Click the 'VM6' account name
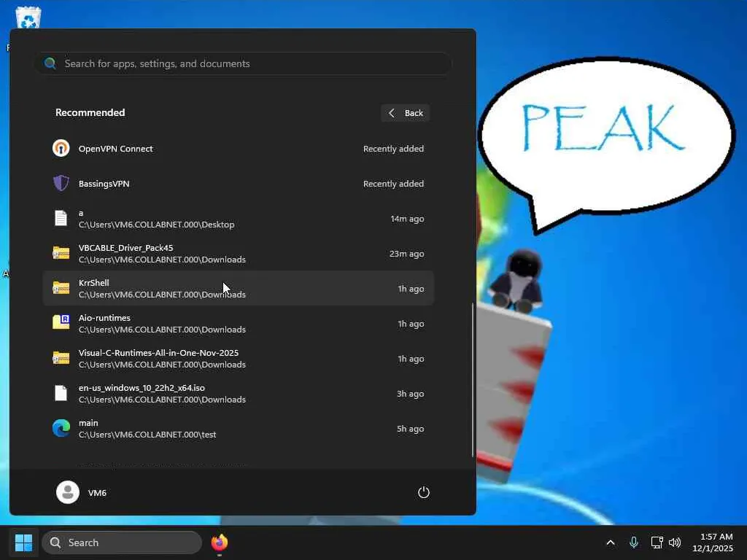This screenshot has width=747, height=560. (x=97, y=493)
